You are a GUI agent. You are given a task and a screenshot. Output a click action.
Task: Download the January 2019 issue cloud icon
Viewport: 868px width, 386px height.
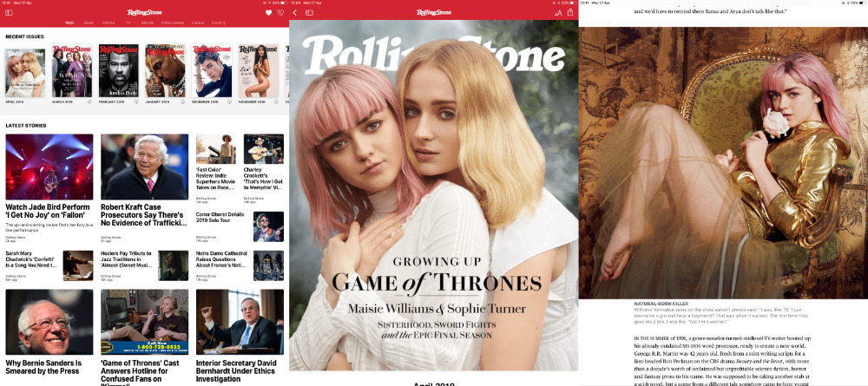[182, 101]
